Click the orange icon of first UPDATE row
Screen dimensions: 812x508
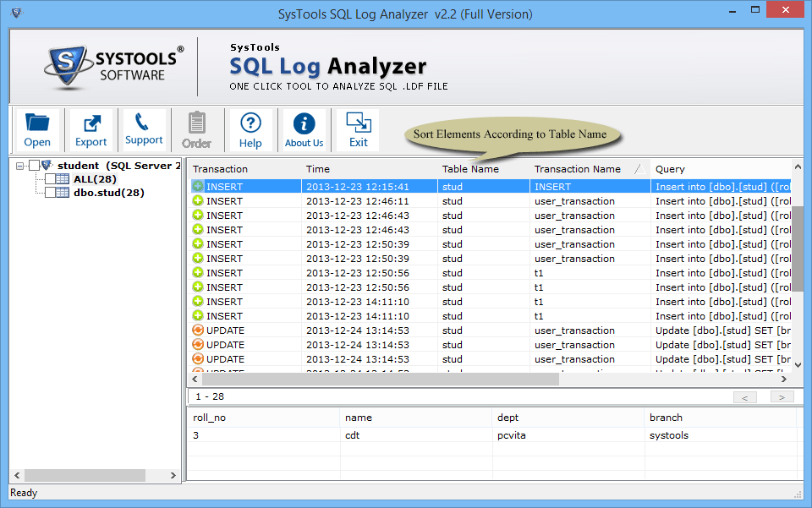[x=198, y=330]
